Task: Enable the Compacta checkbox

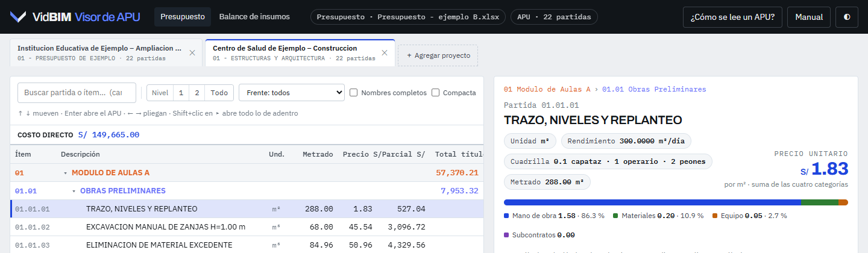Action: pos(436,93)
